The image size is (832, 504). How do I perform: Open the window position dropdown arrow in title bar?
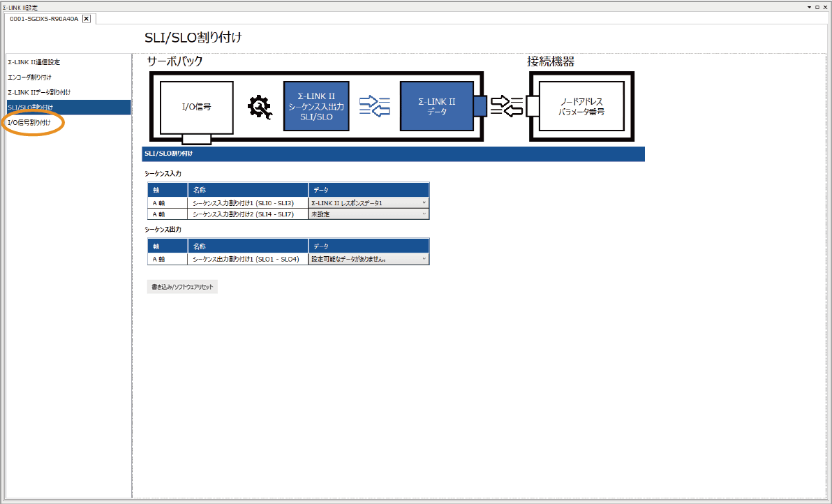[809, 6]
